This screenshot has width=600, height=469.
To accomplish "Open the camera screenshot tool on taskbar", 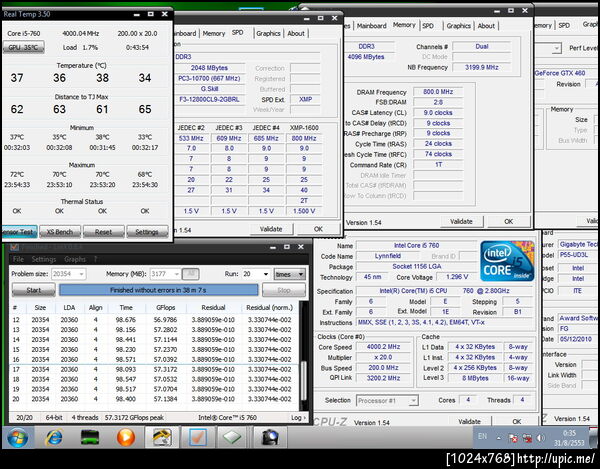I will coord(269,437).
